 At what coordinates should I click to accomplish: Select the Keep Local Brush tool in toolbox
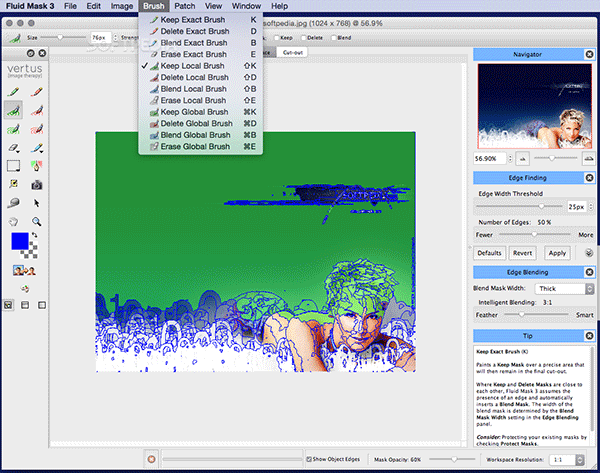click(x=13, y=110)
